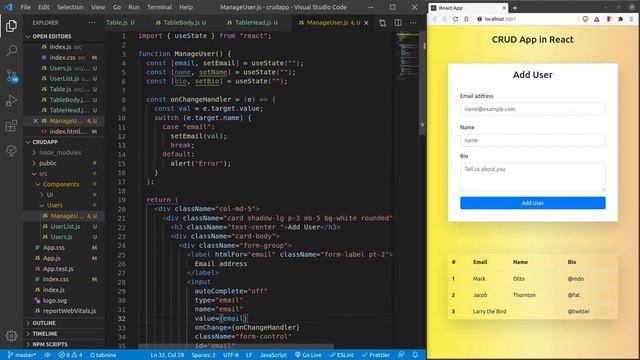The image size is (640, 360).
Task: Open the Help menu
Action: (x=186, y=7)
